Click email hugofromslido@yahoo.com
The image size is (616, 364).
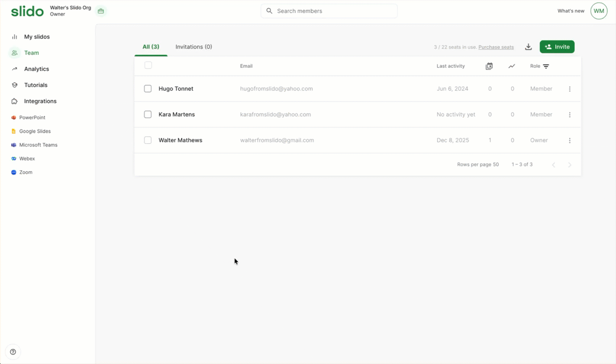pyautogui.click(x=277, y=89)
